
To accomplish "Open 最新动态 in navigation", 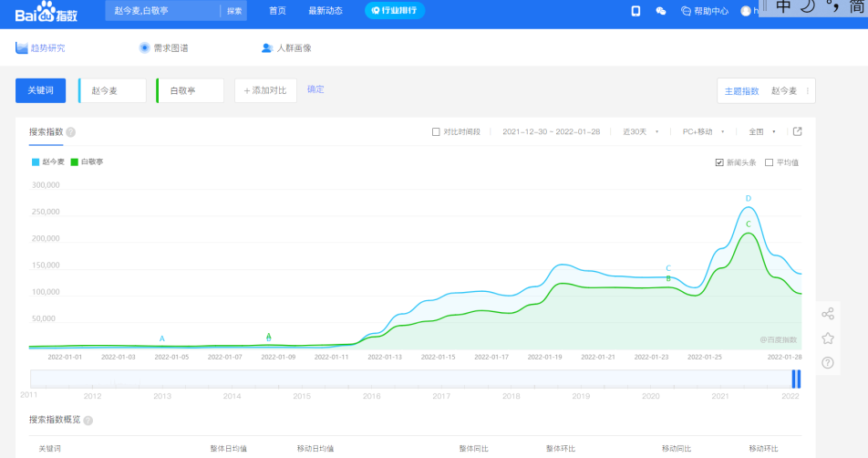I will pos(325,11).
